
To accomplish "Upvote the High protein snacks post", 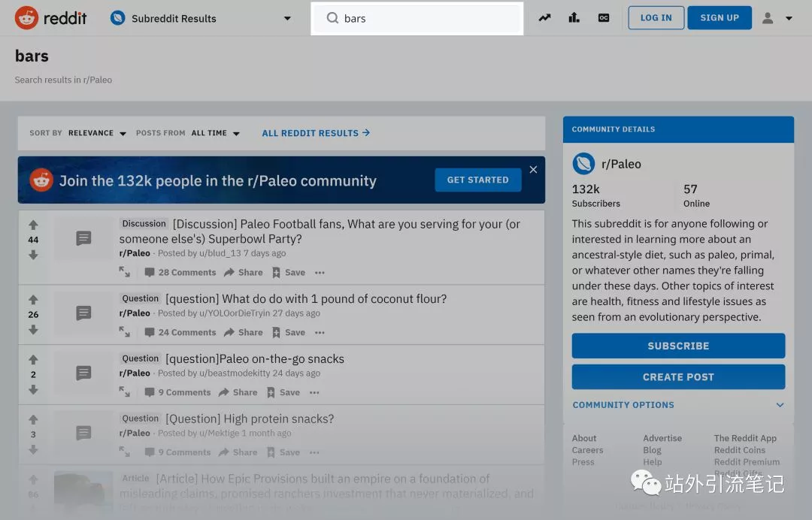I will [33, 419].
